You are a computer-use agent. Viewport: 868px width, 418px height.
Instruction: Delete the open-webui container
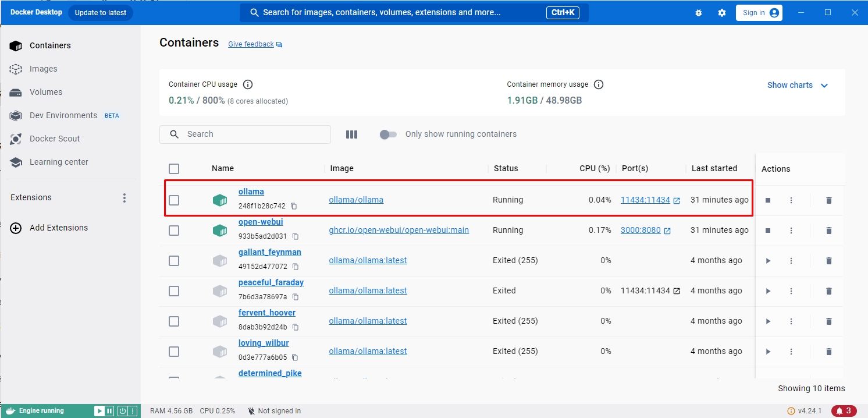coord(829,231)
